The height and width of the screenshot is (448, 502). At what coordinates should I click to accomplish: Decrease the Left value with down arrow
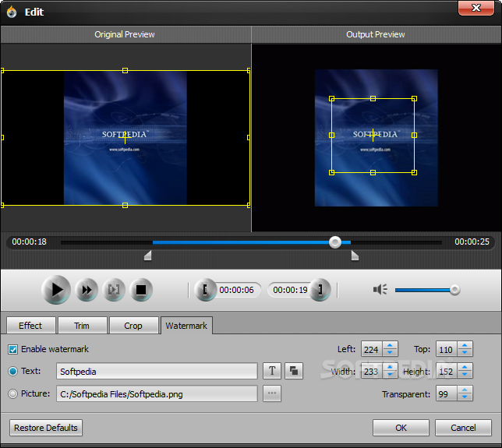pyautogui.click(x=390, y=353)
